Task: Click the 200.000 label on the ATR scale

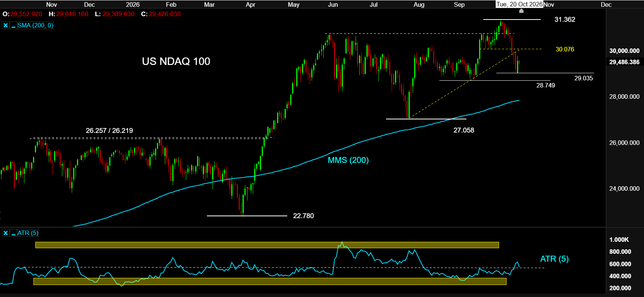Action: (620, 288)
